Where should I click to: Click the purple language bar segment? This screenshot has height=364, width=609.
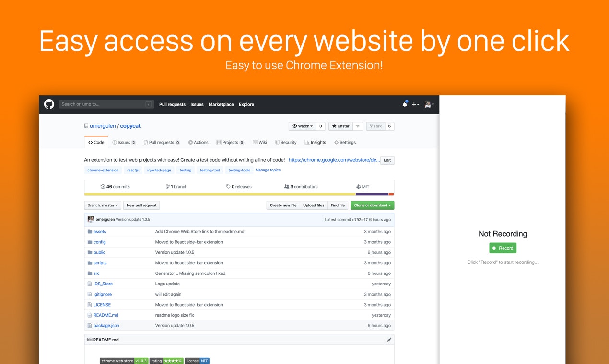pos(372,194)
